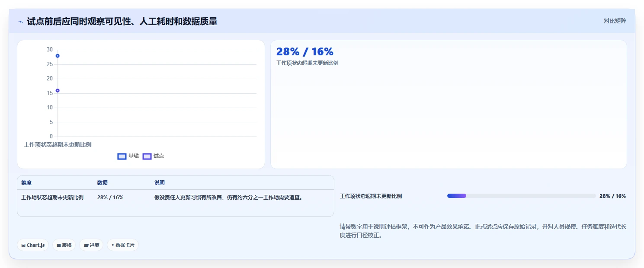The height and width of the screenshot is (268, 644).
Task: Click the y-axis label 15
Action: click(x=50, y=93)
